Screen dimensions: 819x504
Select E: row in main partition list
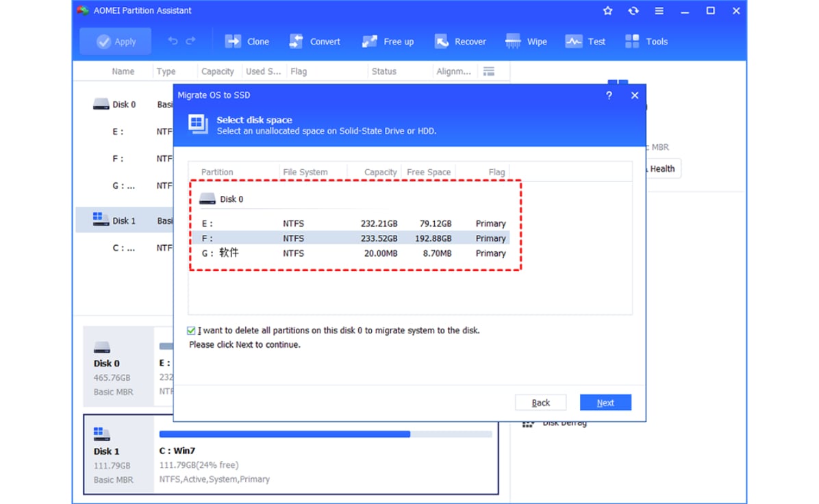tap(124, 131)
